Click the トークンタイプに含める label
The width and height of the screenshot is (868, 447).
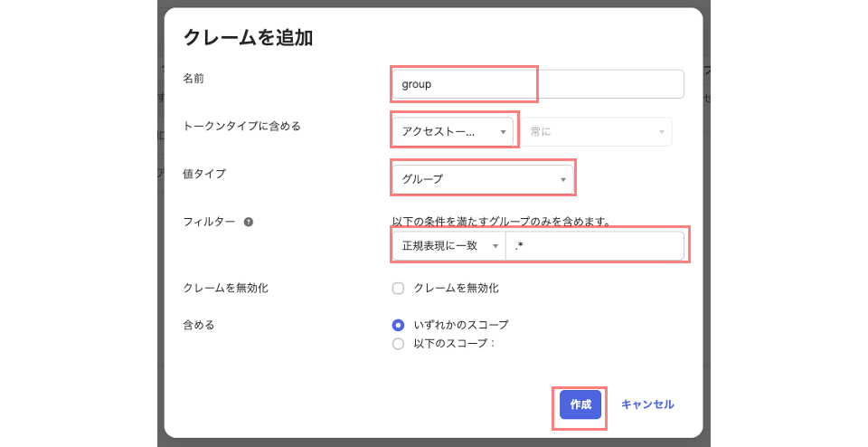coord(242,127)
